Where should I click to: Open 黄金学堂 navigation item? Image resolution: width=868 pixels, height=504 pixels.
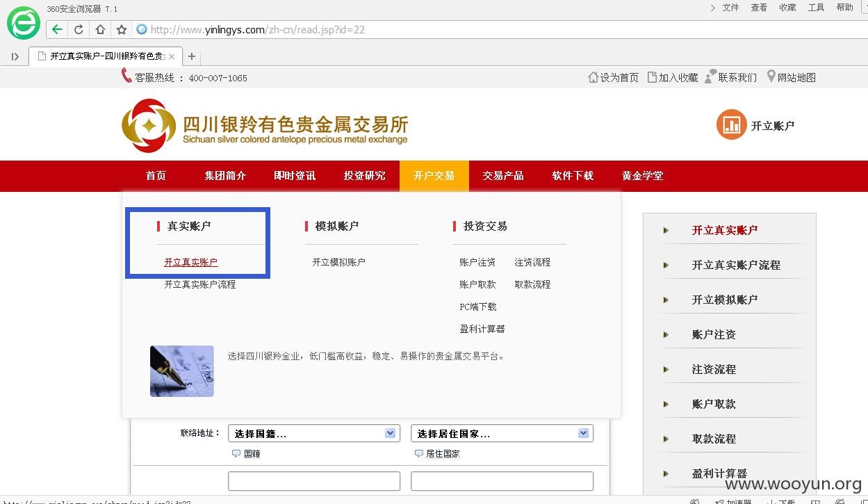(x=643, y=176)
